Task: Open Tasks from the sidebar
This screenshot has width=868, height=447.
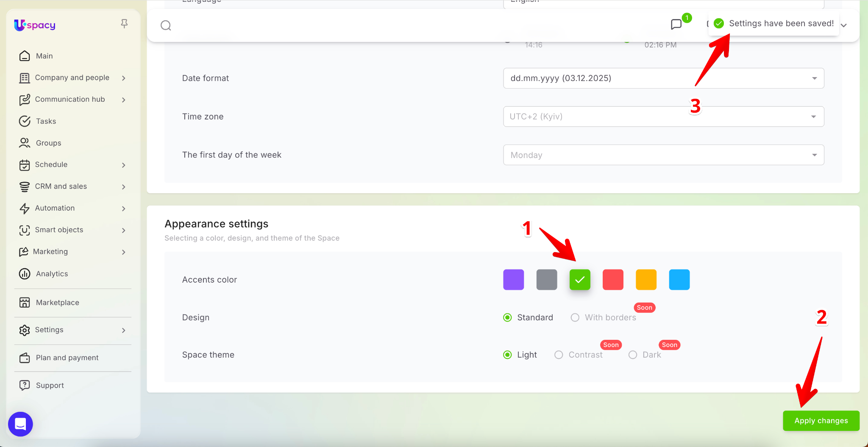Action: [46, 121]
